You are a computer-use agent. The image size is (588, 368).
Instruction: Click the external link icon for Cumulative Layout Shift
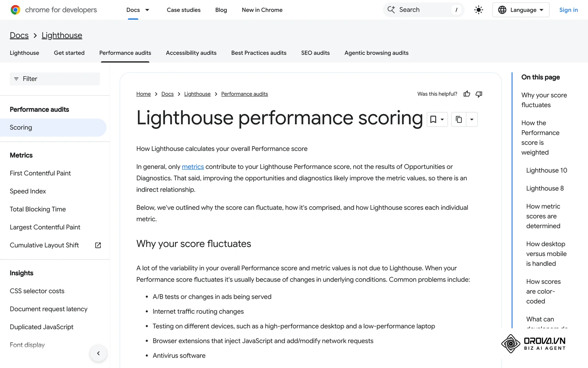point(98,245)
